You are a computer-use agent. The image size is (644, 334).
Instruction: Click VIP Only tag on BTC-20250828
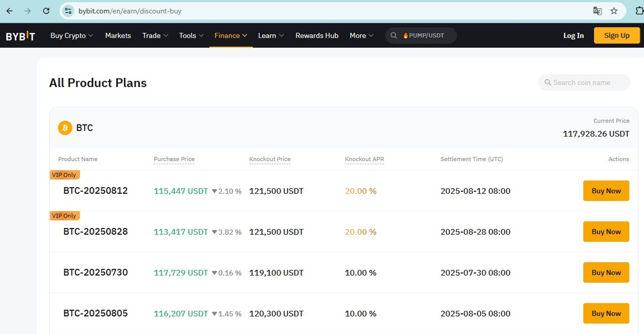point(65,216)
